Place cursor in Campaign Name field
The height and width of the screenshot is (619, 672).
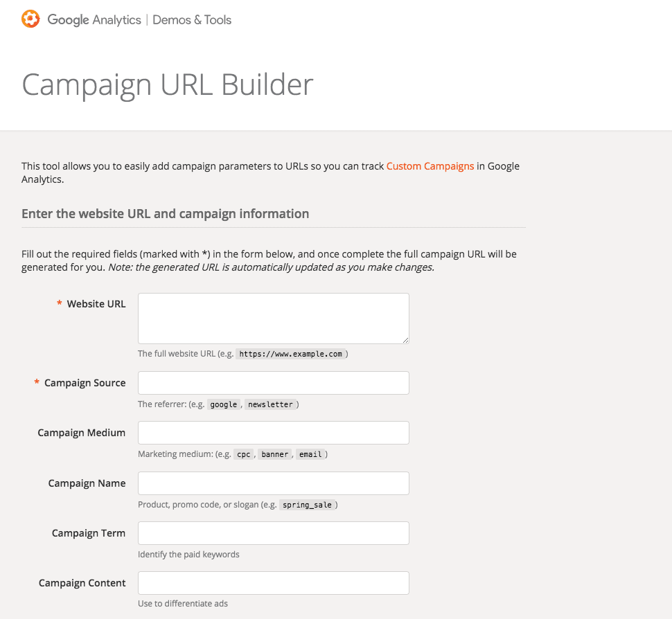pos(273,483)
